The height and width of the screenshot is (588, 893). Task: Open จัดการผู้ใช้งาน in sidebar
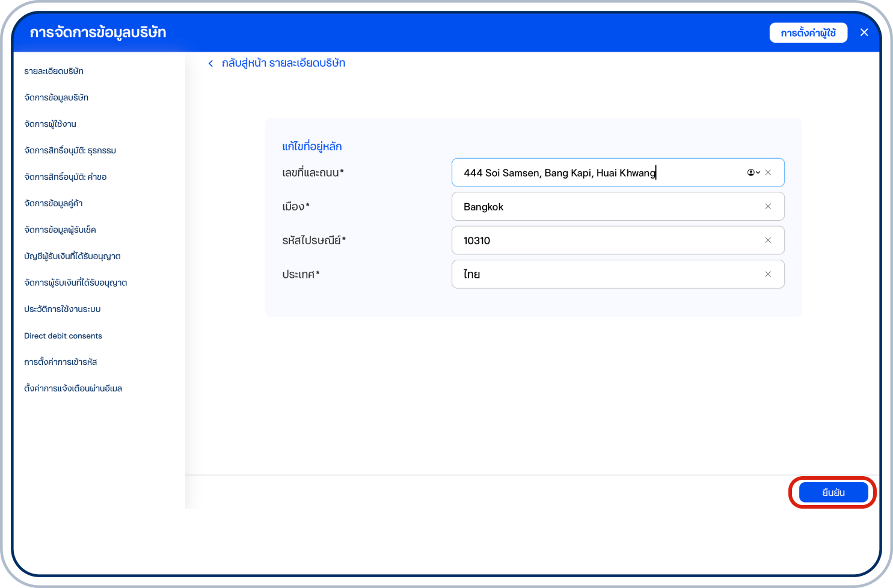tap(50, 124)
